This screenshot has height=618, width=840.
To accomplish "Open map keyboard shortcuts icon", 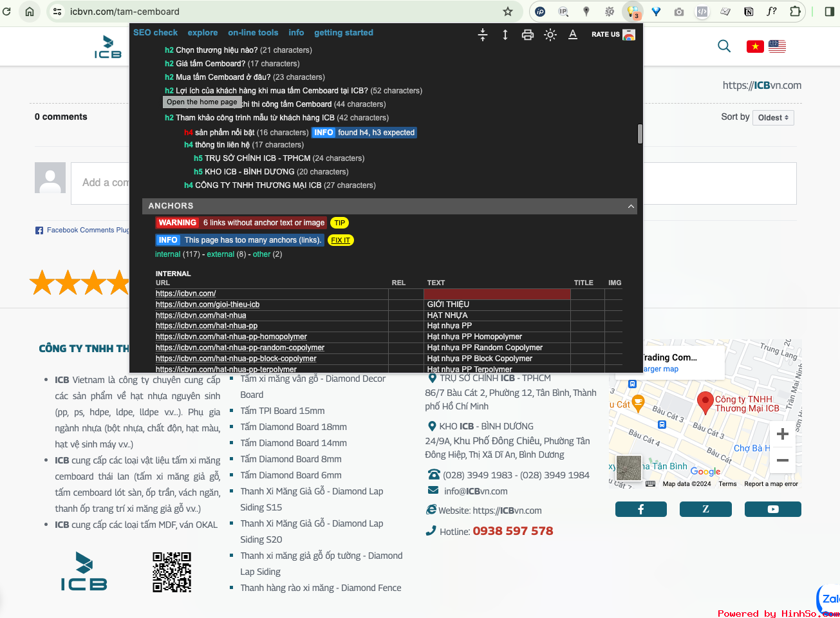I will (650, 484).
